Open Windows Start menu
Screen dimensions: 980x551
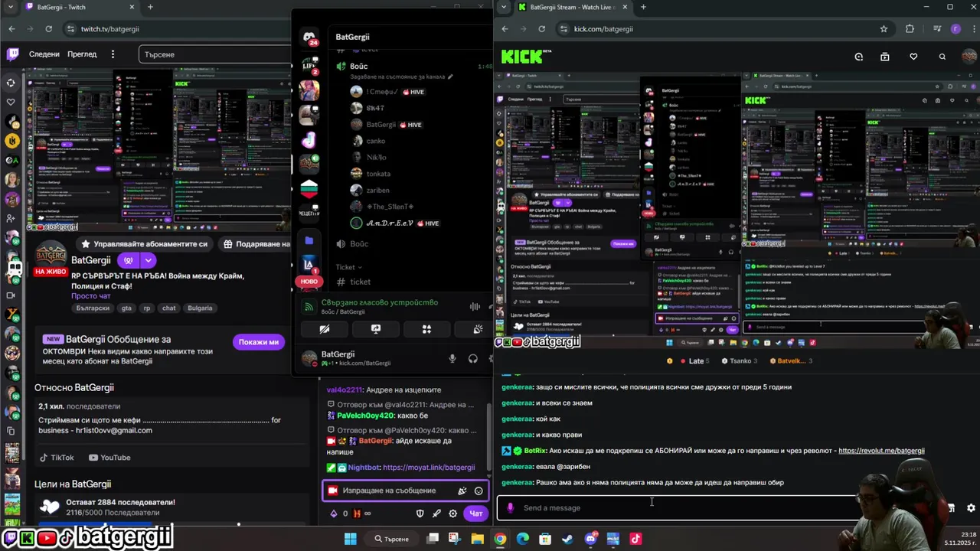350,539
